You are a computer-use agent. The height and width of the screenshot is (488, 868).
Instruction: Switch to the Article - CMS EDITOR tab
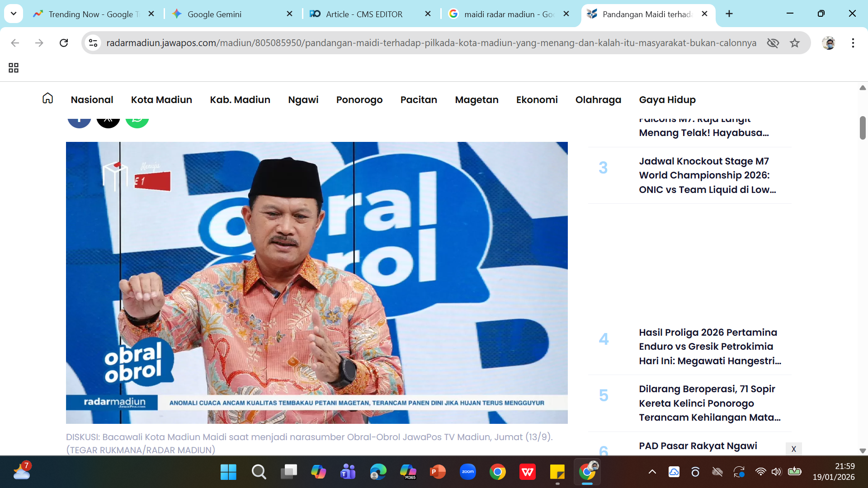click(x=364, y=14)
